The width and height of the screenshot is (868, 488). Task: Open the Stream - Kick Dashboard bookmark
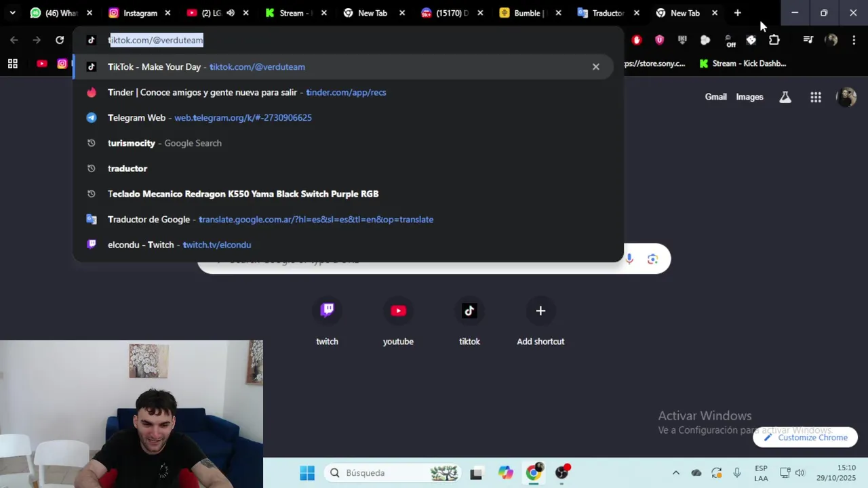pos(743,64)
